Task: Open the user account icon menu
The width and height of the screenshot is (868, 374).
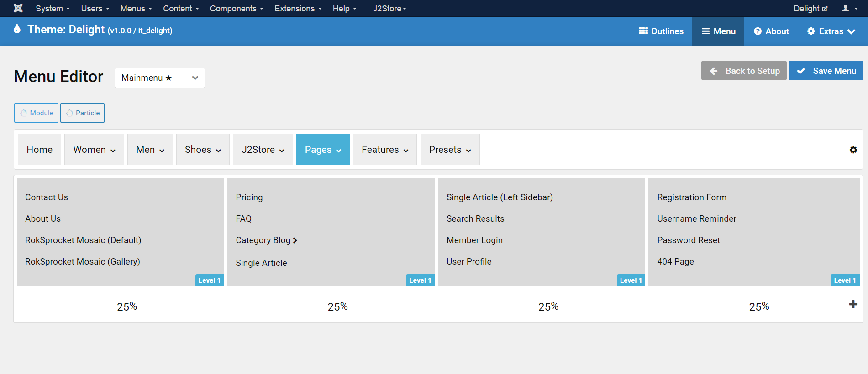Action: (849, 8)
